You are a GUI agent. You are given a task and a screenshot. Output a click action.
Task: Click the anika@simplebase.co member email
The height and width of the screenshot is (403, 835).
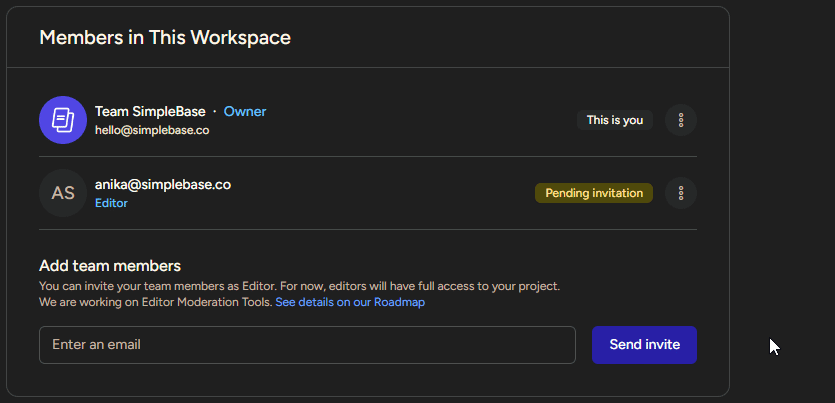(163, 185)
